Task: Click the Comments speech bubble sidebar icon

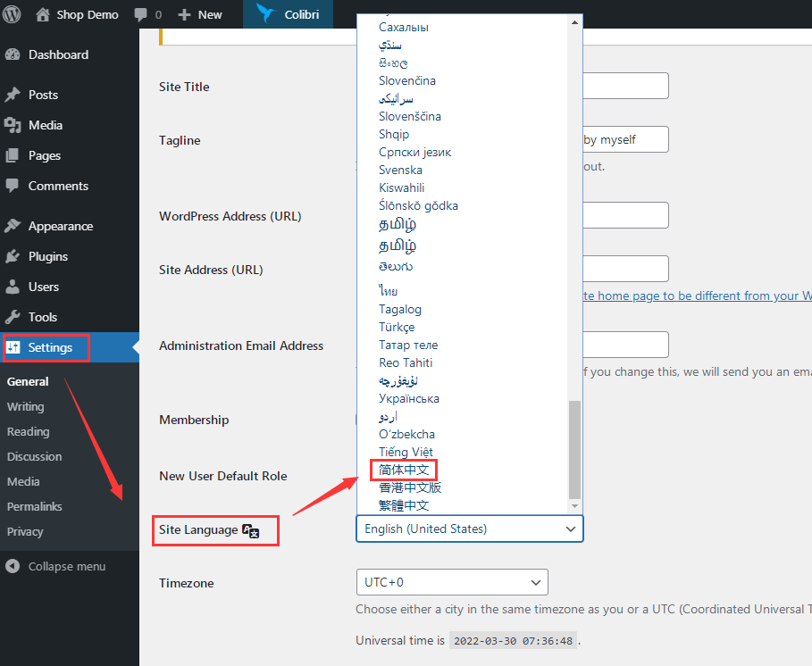Action: [13, 186]
